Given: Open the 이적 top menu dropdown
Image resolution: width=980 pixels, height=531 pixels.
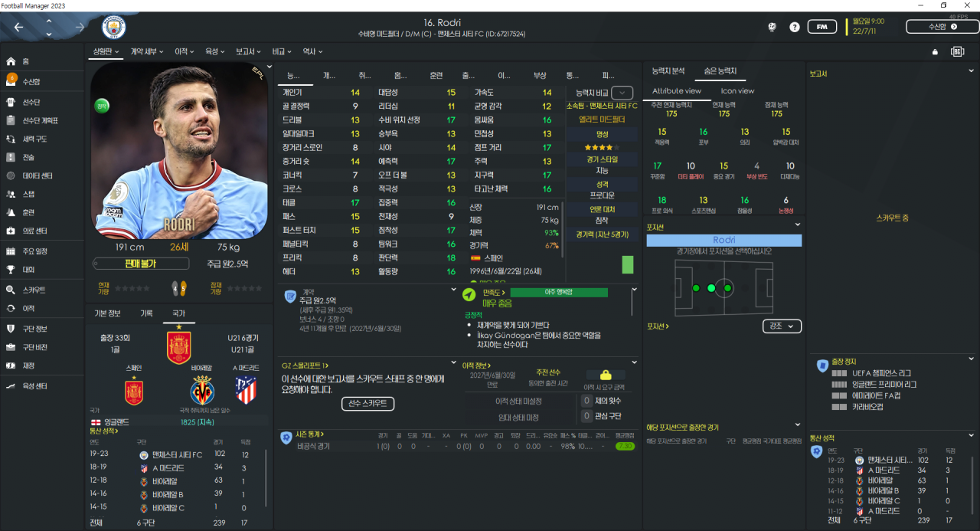Looking at the screenshot, I should pos(185,51).
